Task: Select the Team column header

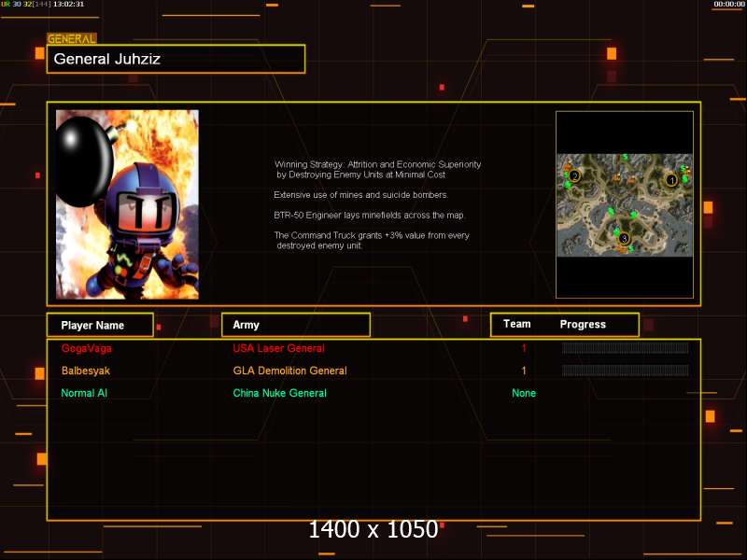Action: tap(517, 324)
